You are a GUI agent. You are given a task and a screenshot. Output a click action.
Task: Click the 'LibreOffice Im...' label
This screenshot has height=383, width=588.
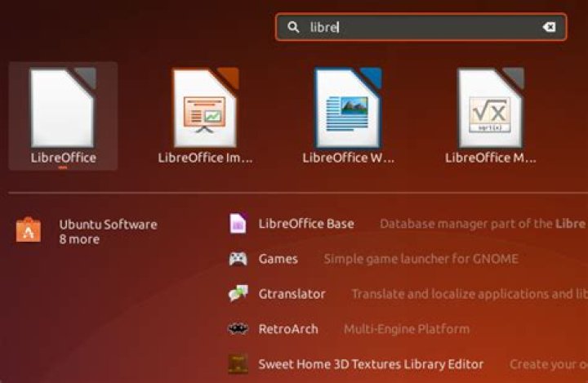[x=205, y=158]
